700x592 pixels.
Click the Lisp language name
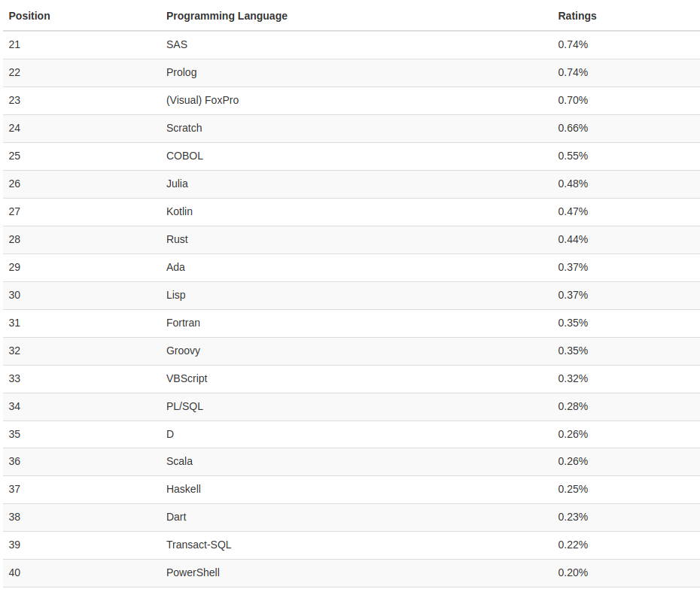(175, 295)
